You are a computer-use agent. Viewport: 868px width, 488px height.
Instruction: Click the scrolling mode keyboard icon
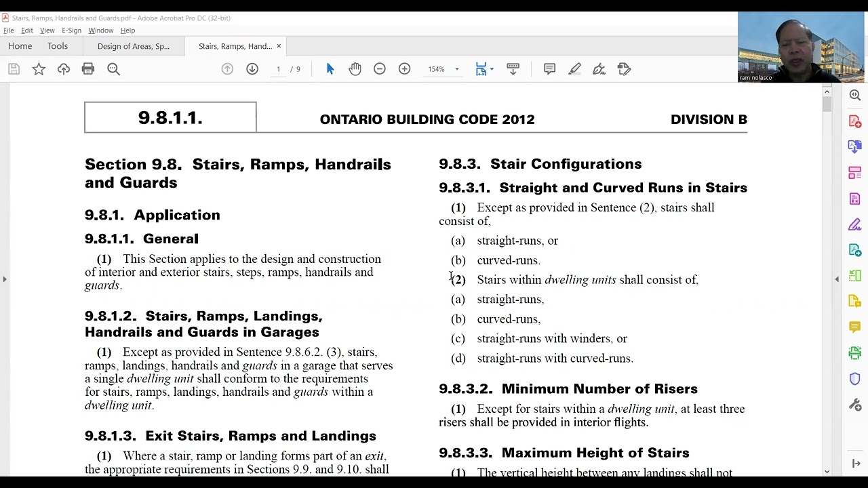pos(513,69)
